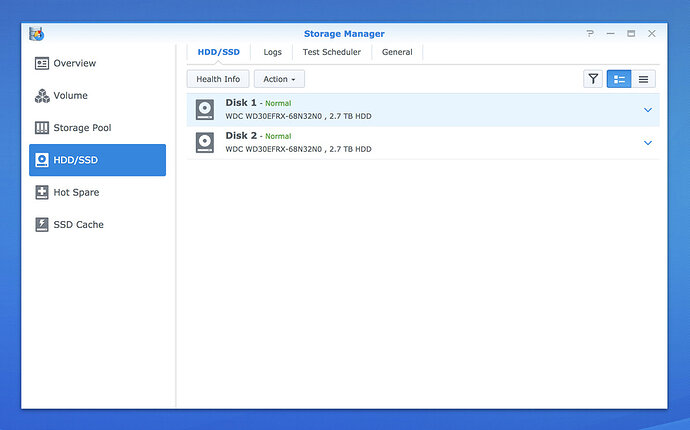Image resolution: width=690 pixels, height=430 pixels.
Task: Go to the Volume section
Action: (x=97, y=96)
